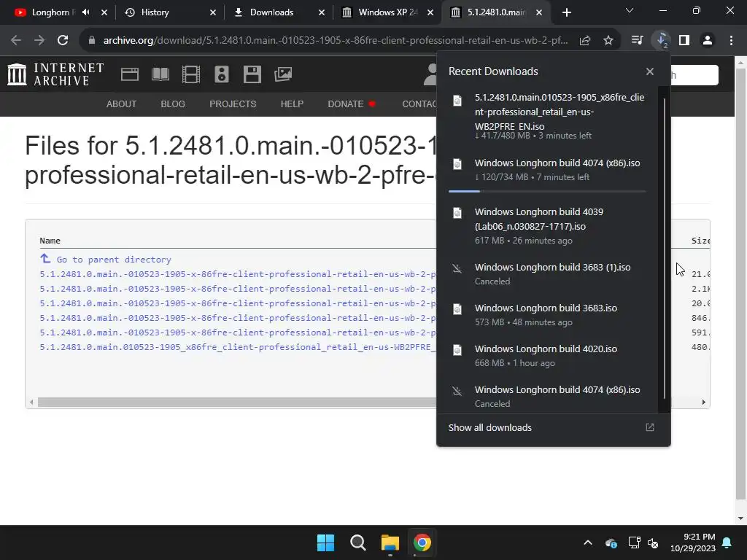
Task: Click Chrome icon in taskbar
Action: tap(422, 542)
